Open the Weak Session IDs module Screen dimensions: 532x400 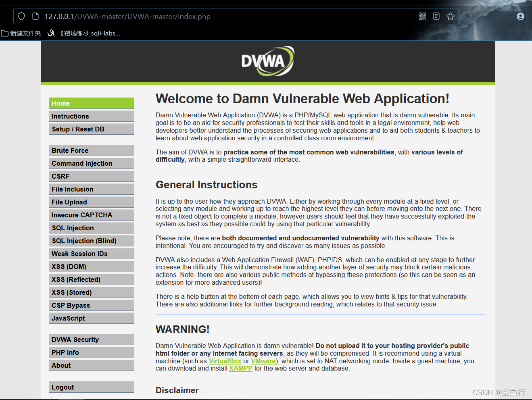(92, 254)
